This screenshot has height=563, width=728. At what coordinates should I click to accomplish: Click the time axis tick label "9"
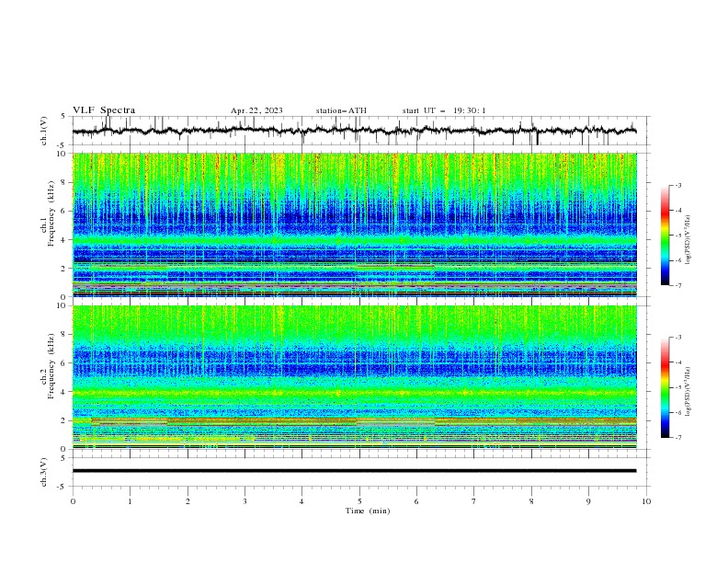coord(588,501)
